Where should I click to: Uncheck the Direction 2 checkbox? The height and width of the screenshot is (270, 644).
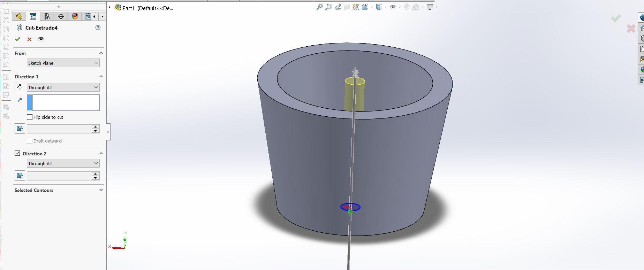(x=17, y=153)
